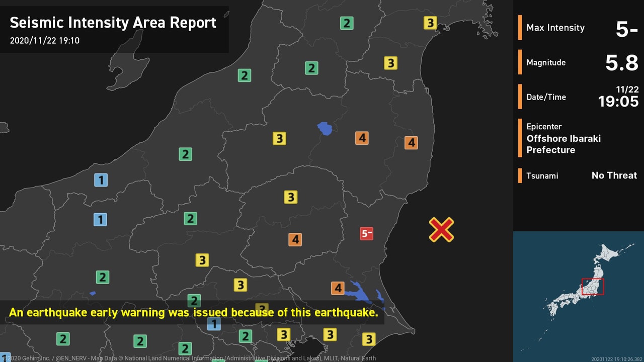Select the upper of the two stacked blue 1 markers

click(x=101, y=179)
